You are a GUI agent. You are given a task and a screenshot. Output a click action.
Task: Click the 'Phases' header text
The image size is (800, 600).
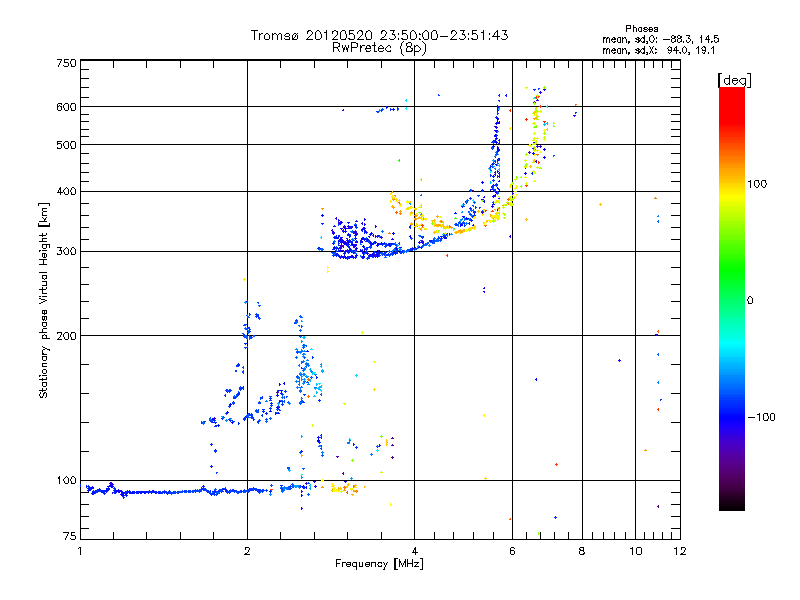[x=641, y=29]
